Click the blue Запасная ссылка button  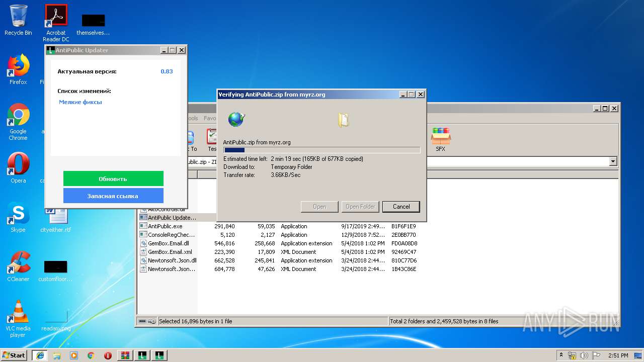tap(113, 196)
